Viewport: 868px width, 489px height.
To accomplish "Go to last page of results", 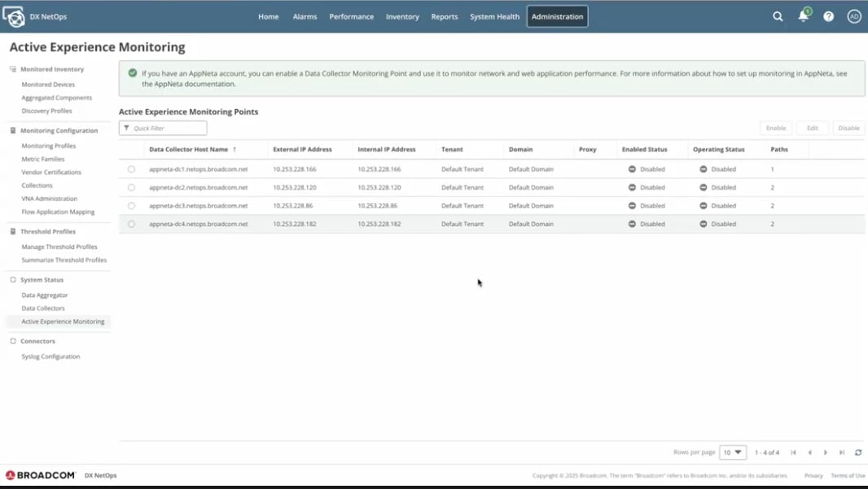I will click(841, 452).
